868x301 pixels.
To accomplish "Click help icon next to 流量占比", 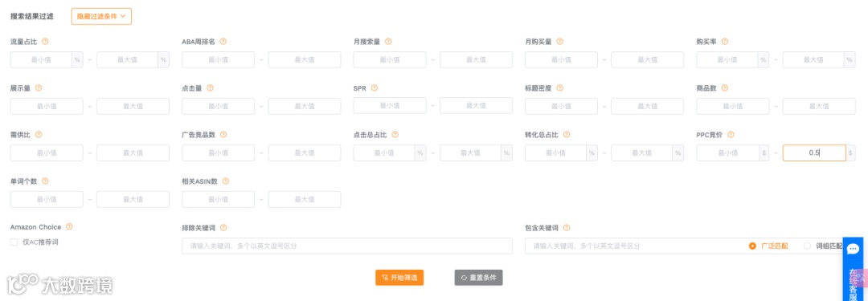I will pyautogui.click(x=45, y=42).
